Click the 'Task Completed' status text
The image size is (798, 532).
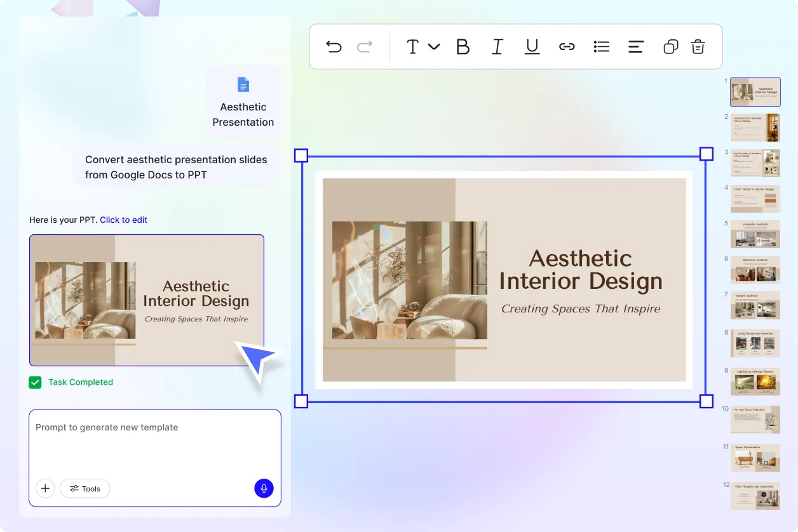point(81,382)
